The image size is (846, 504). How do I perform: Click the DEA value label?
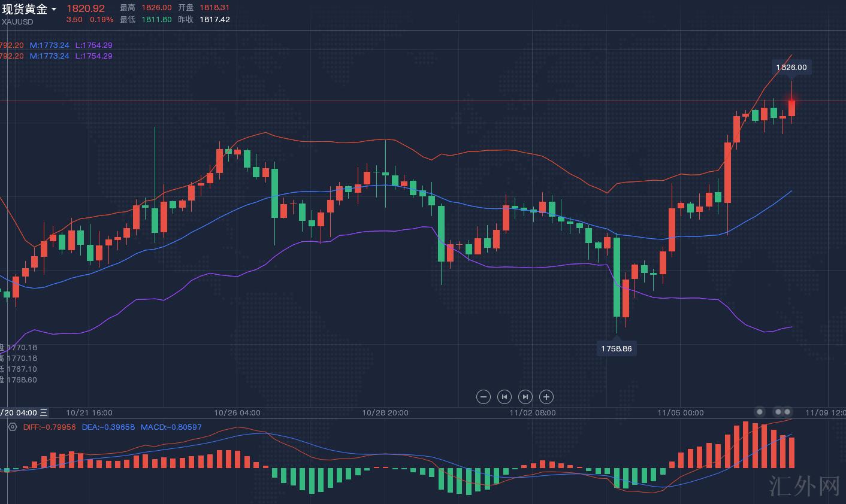pos(108,427)
